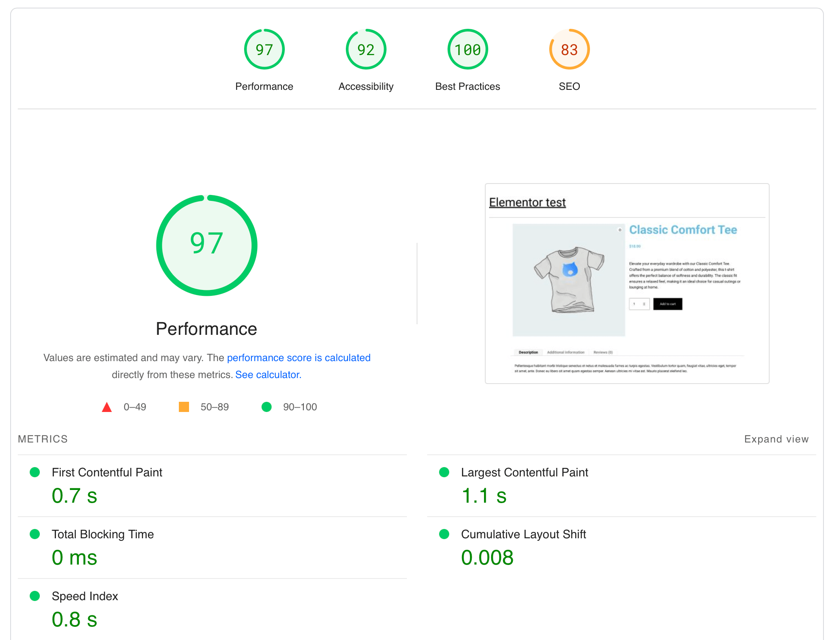
Task: Expand the First Contentful Paint metric
Action: point(107,472)
